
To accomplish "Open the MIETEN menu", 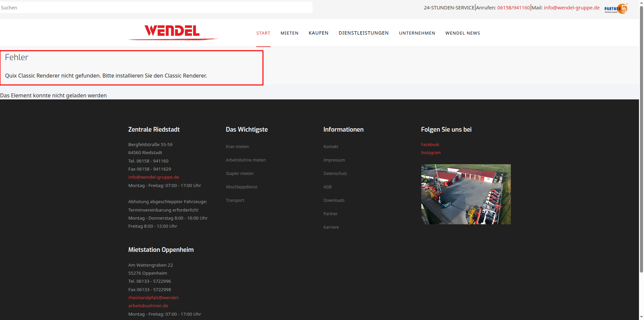I will pyautogui.click(x=289, y=33).
